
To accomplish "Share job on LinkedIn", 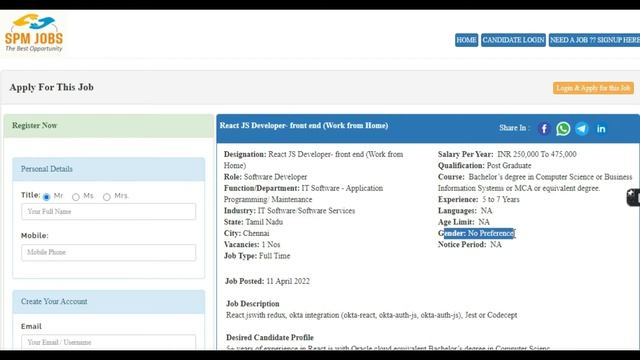I will tap(601, 129).
